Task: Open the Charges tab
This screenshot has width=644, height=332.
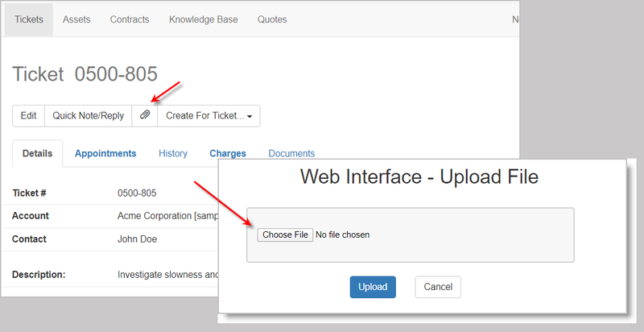Action: click(x=228, y=153)
